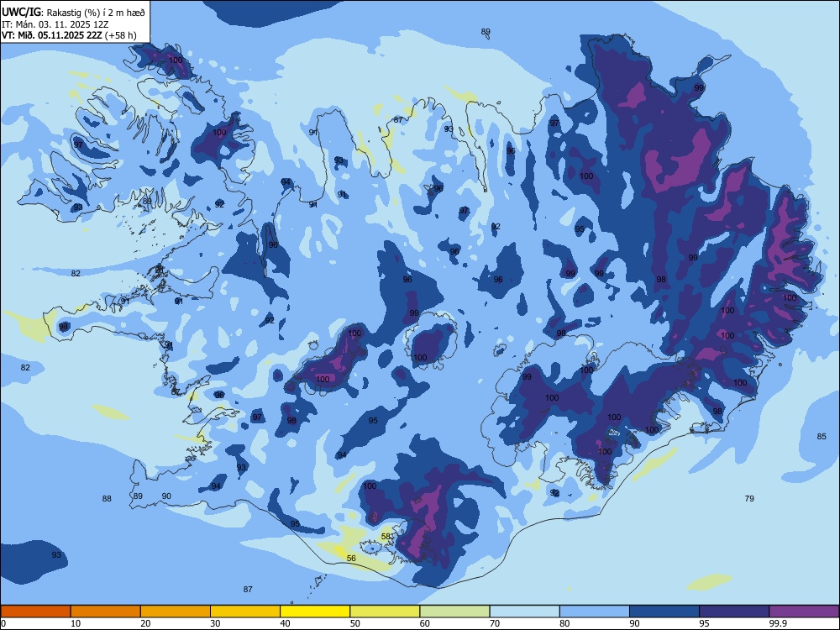Click the humidity value '85' over the sea
The height and width of the screenshot is (630, 840).
click(x=822, y=437)
